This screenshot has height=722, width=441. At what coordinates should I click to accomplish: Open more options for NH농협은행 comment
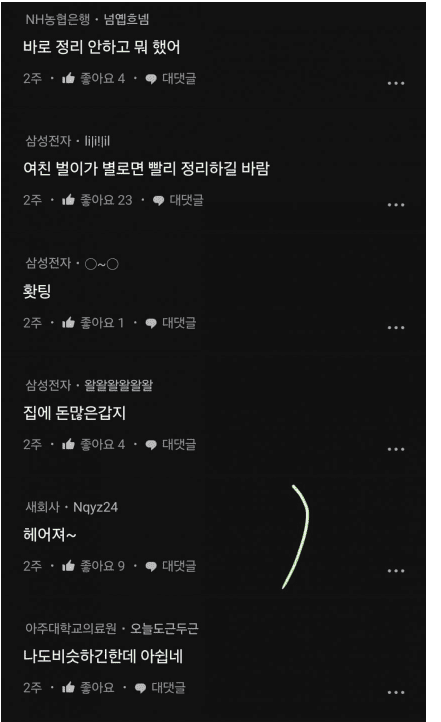coord(396,83)
